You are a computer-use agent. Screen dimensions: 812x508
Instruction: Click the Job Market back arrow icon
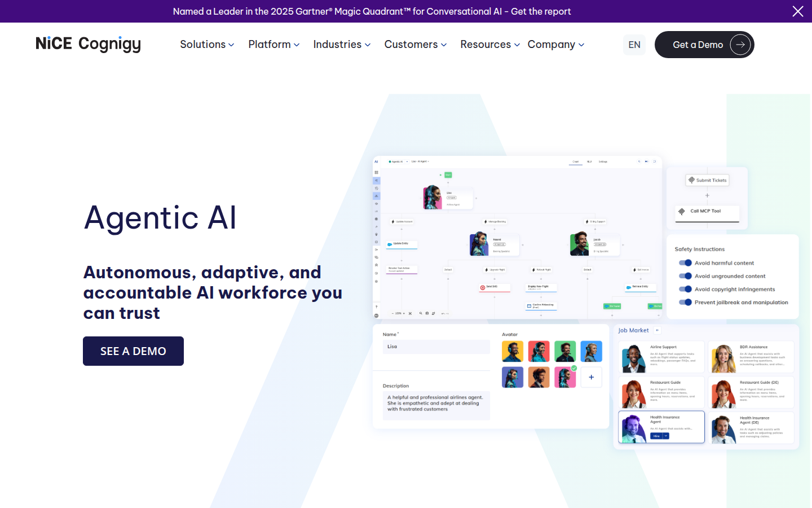pos(657,330)
